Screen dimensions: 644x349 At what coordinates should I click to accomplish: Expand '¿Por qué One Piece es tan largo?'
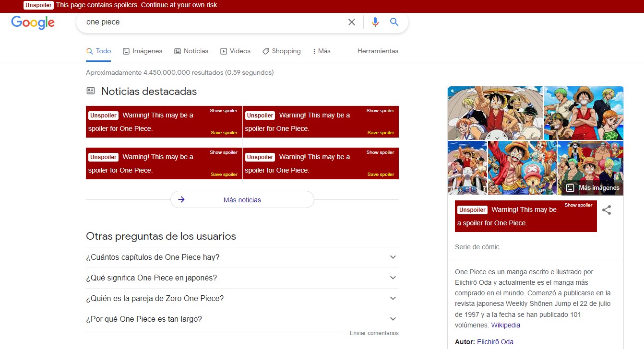click(x=242, y=319)
